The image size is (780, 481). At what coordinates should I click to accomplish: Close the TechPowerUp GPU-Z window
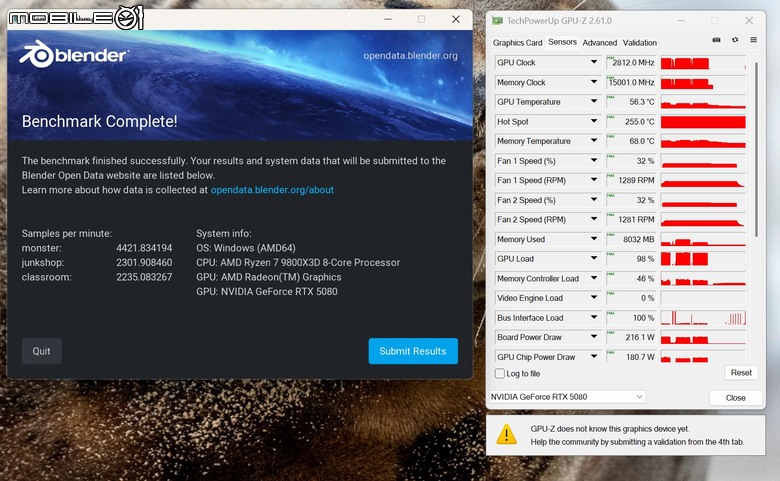pyautogui.click(x=749, y=20)
